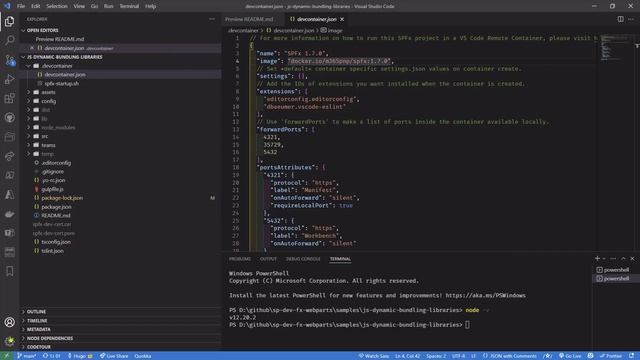Switch to the Problems panel tab
The width and height of the screenshot is (640, 360).
tap(240, 259)
